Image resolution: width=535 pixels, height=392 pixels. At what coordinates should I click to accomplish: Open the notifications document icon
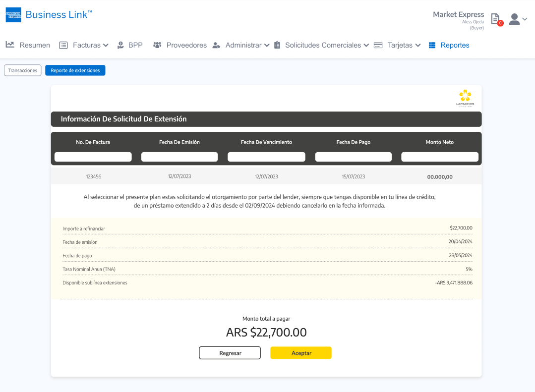495,19
